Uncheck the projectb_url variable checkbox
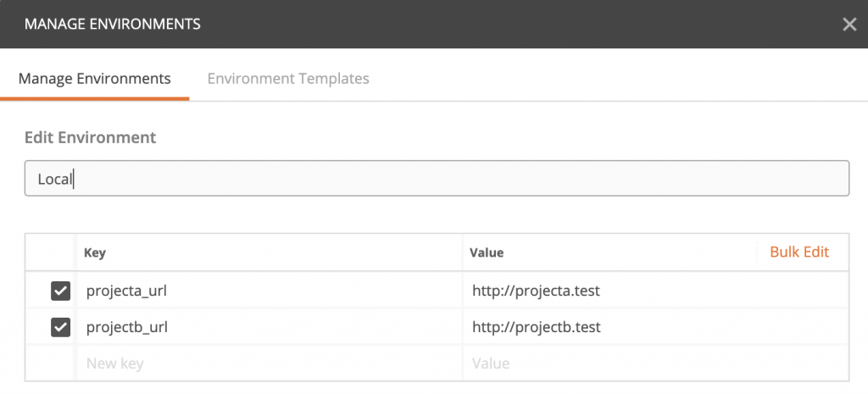This screenshot has height=394, width=868. pyautogui.click(x=60, y=327)
